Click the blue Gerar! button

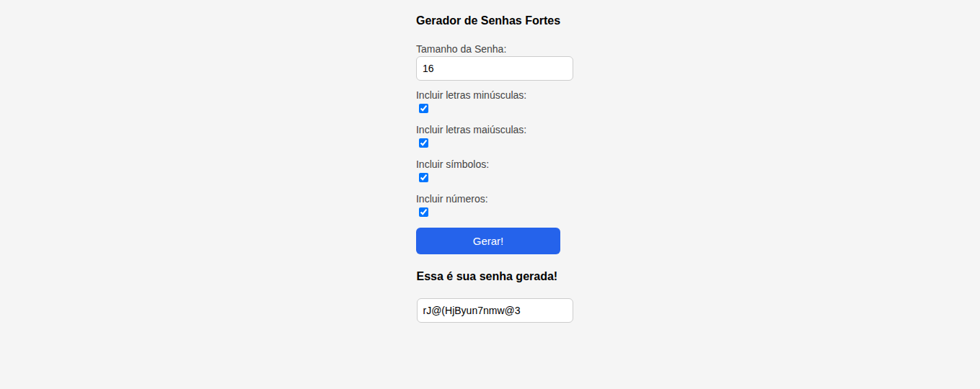coord(488,241)
